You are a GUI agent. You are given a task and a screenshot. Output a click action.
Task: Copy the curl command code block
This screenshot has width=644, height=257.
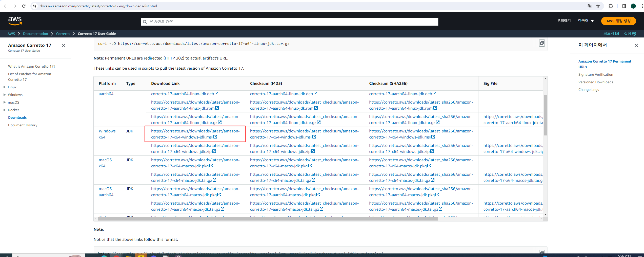coord(542,43)
